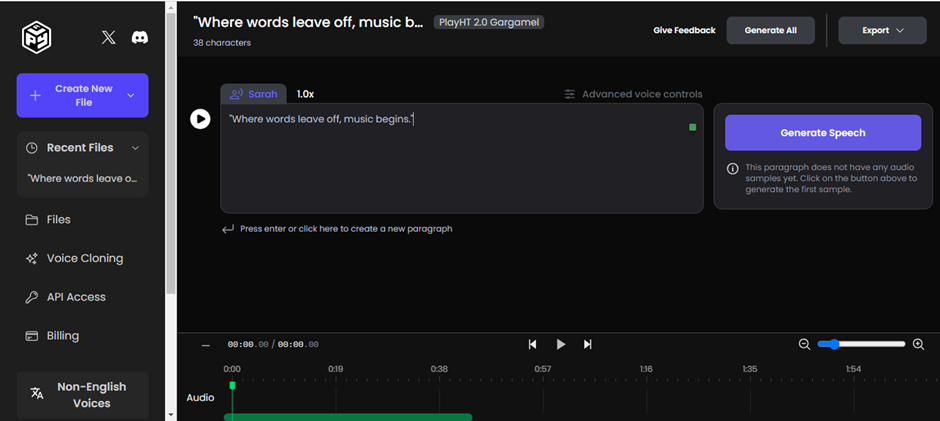Zoom out the timeline with the magnifier minus
This screenshot has width=940, height=421.
[805, 344]
